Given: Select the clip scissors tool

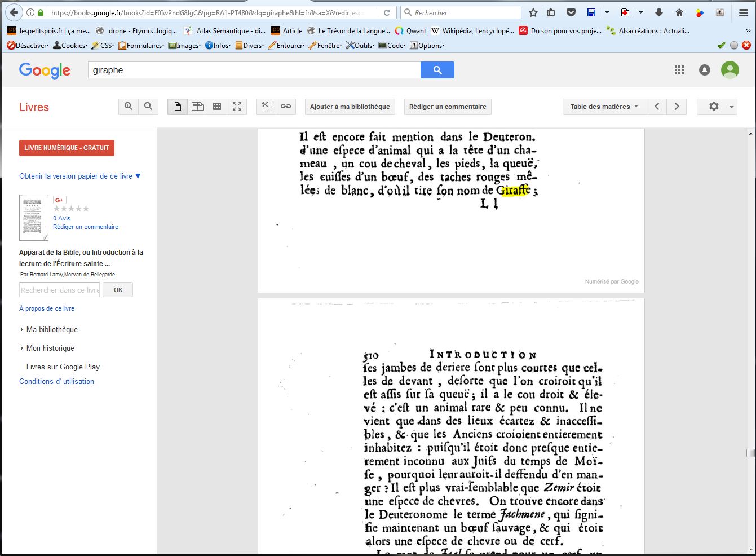Looking at the screenshot, I should coord(266,107).
